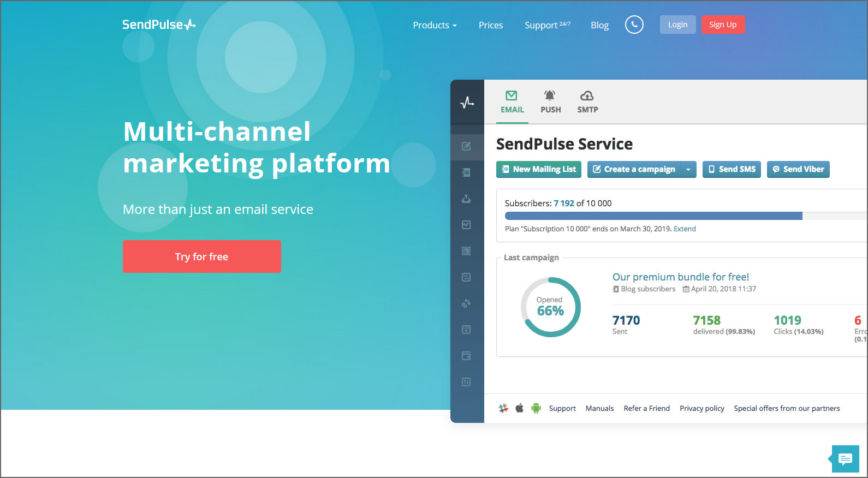Click the wallet billing sidebar icon
868x478 pixels.
(466, 356)
